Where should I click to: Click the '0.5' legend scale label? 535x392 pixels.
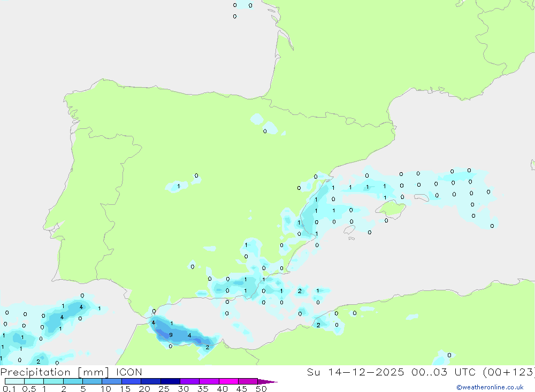click(29, 389)
